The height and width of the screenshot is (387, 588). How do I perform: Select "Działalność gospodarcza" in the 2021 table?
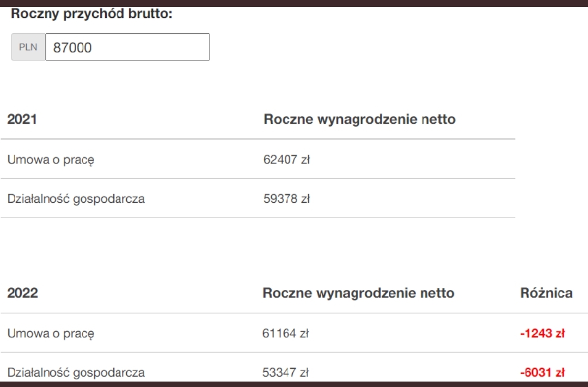(76, 199)
